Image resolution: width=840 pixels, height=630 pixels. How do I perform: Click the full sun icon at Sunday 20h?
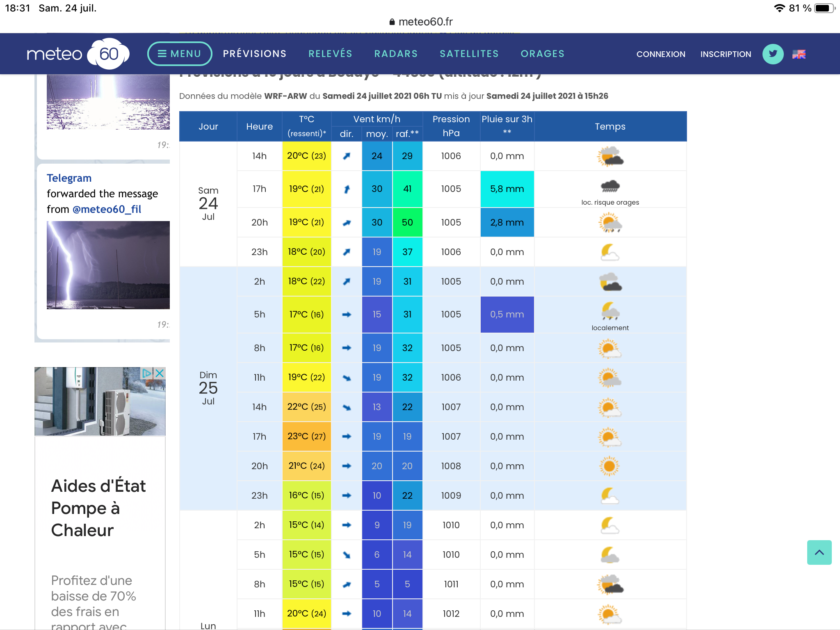(x=609, y=466)
